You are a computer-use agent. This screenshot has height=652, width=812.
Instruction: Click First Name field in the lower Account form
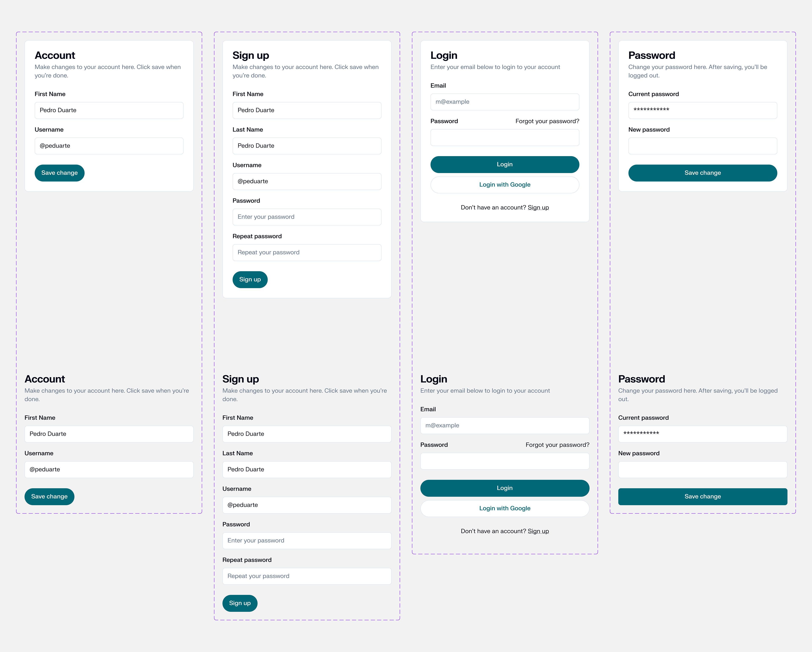coord(109,434)
